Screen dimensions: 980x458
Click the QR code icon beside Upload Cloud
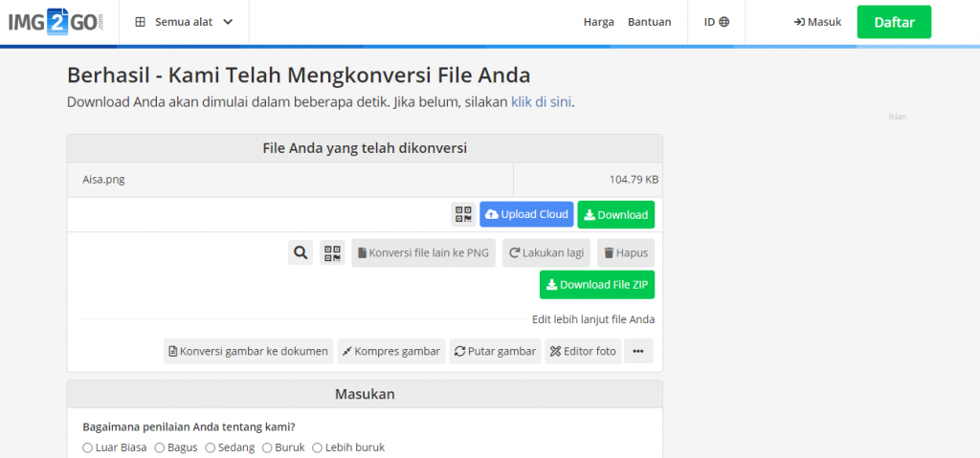(x=463, y=214)
